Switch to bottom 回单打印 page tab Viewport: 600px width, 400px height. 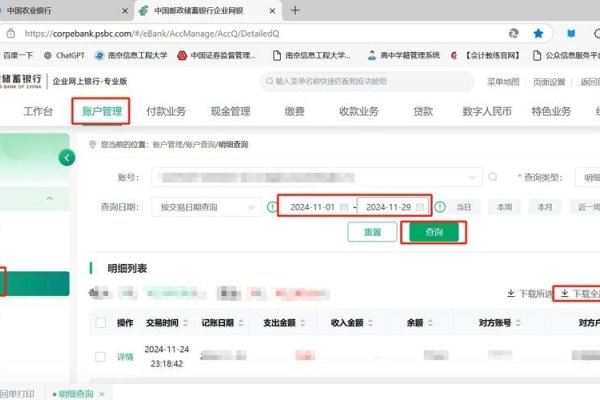pyautogui.click(x=17, y=394)
